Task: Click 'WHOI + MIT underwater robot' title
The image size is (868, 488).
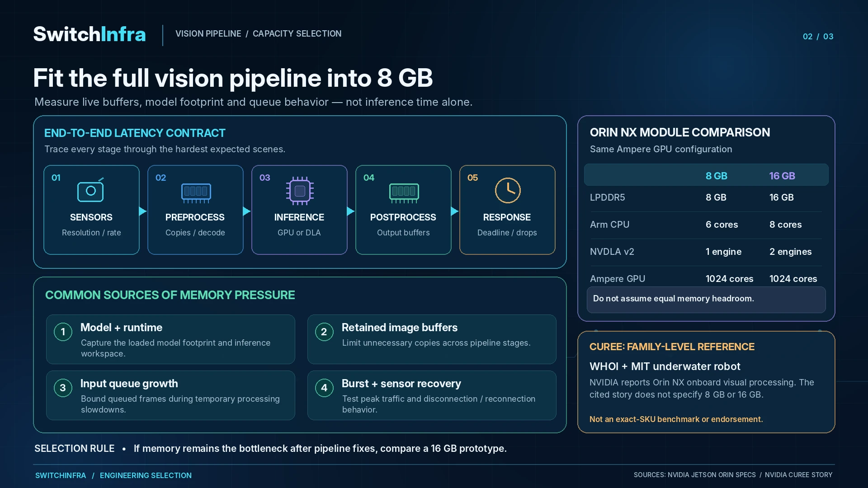Action: click(665, 366)
